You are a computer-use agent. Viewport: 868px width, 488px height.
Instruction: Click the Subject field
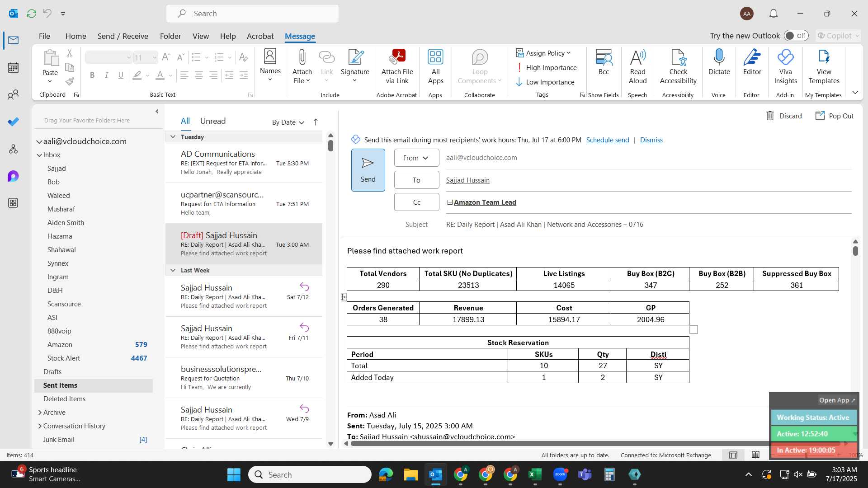point(649,225)
